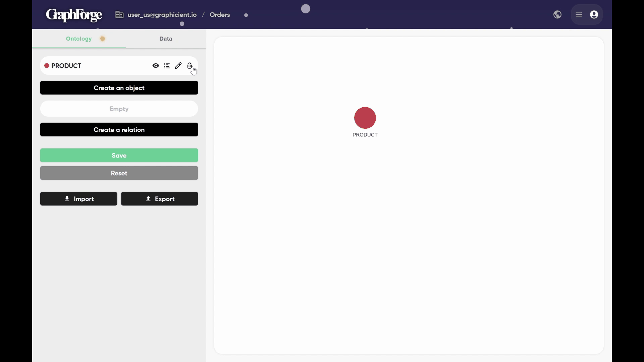
Task: Edit the PRODUCT object with pencil
Action: point(178,66)
